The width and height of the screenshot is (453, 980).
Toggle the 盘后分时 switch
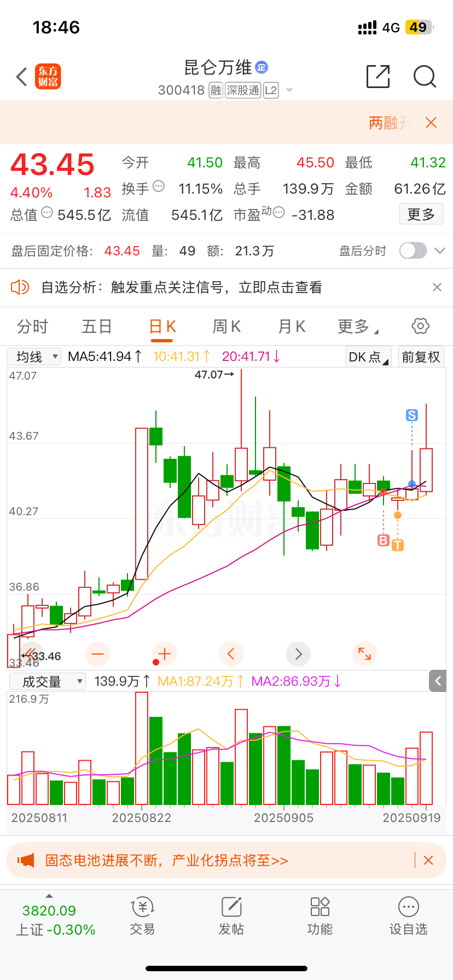pos(413,250)
